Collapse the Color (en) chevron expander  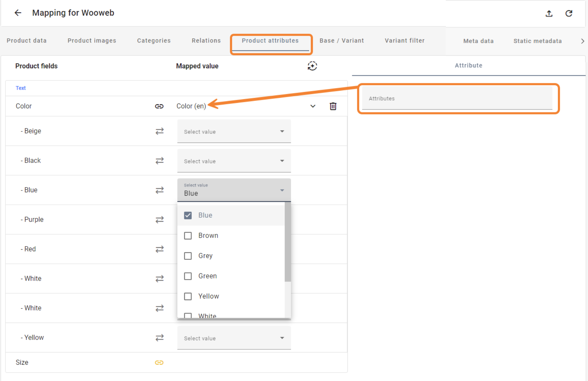[313, 106]
